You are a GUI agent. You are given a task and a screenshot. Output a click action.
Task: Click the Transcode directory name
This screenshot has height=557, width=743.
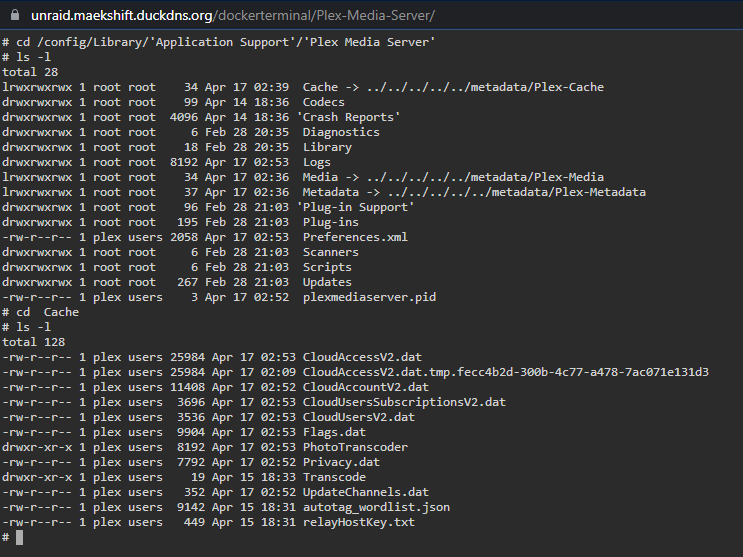click(335, 477)
